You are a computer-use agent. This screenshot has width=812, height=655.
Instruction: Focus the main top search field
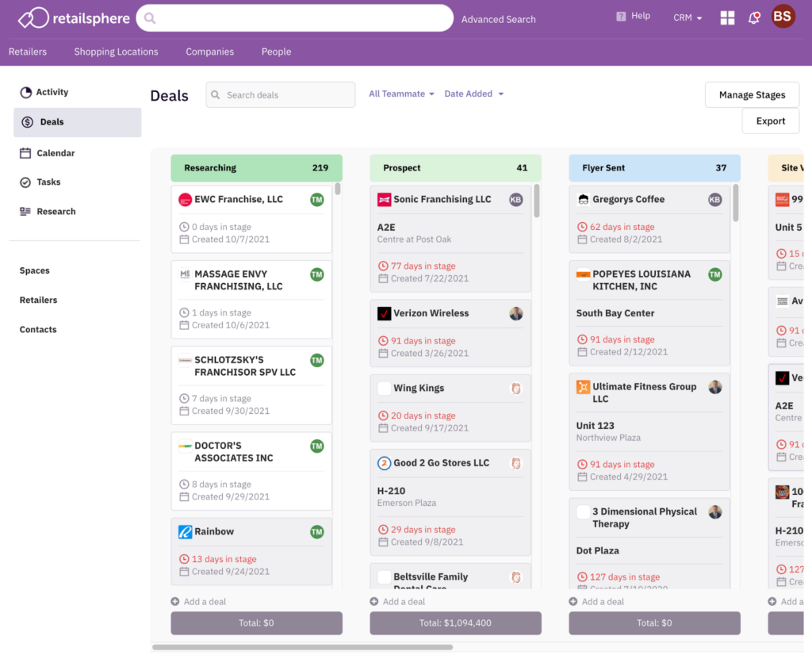[x=295, y=18]
